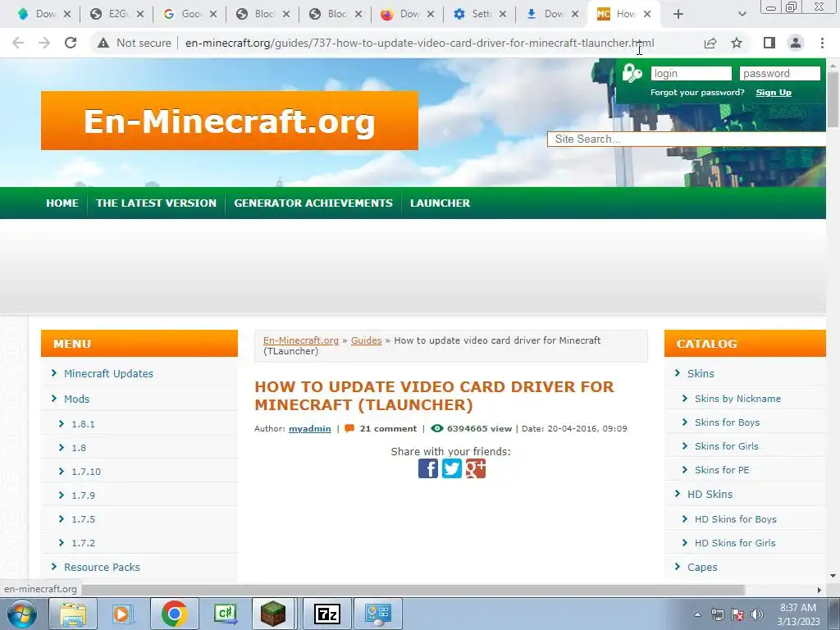Image resolution: width=840 pixels, height=630 pixels.
Task: Share on Twitter icon
Action: click(x=452, y=468)
